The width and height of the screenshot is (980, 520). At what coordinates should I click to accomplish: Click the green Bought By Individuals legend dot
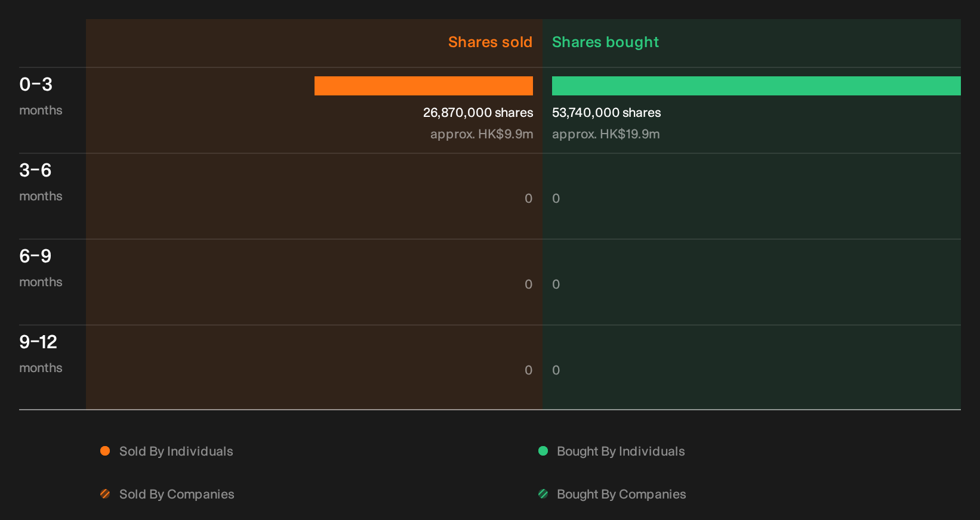point(543,451)
